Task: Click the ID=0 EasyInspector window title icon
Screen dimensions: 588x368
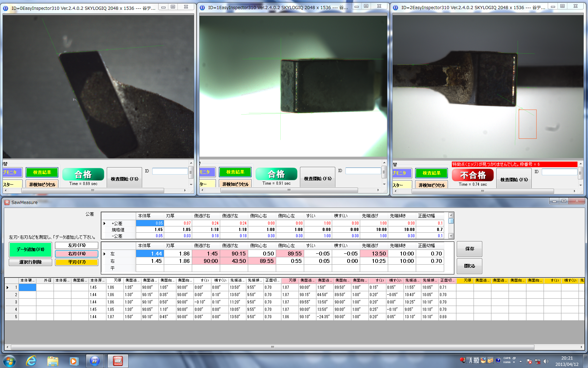Action: click(x=6, y=8)
